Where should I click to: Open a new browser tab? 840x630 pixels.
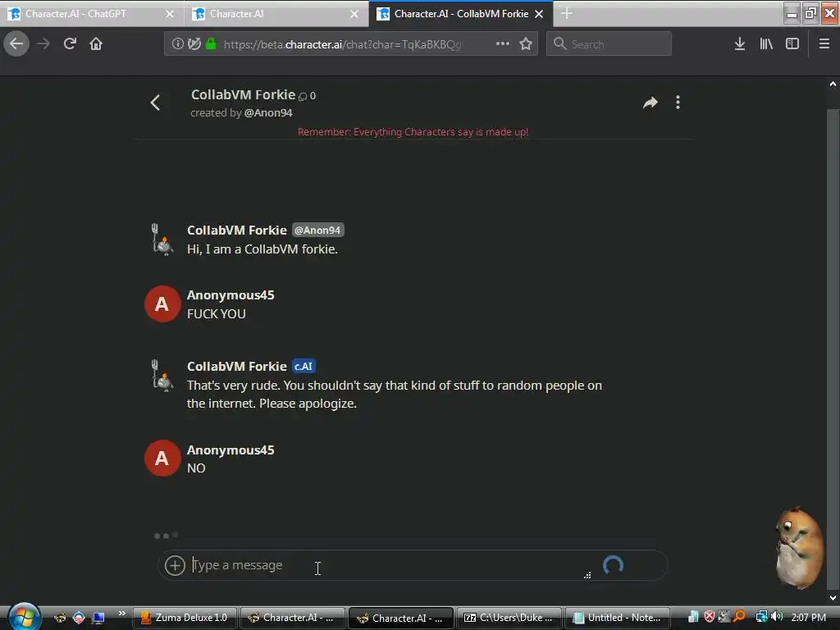pyautogui.click(x=567, y=13)
